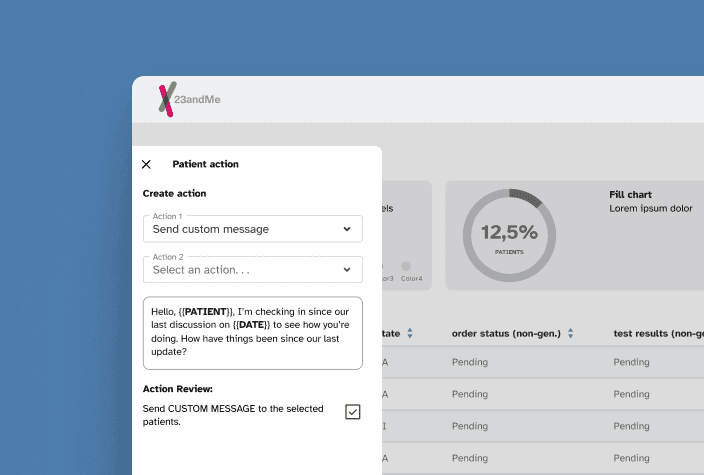
Task: Click the Action Review: label
Action: coord(178,389)
